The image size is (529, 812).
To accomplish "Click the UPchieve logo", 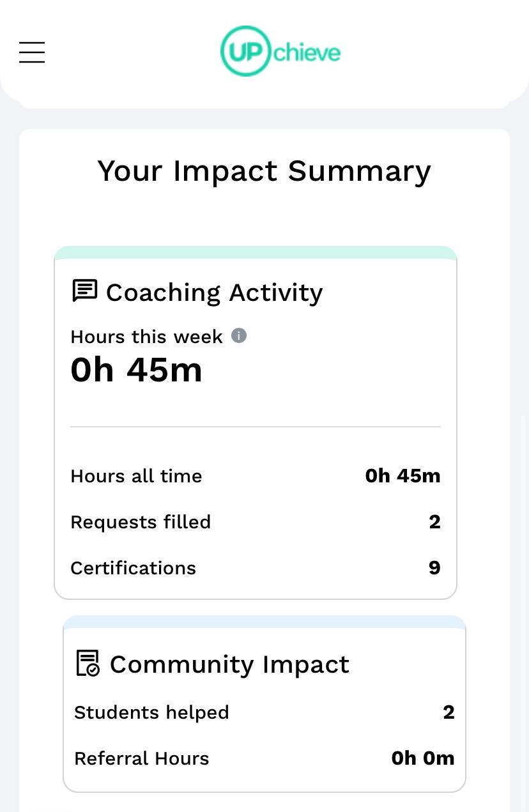I will (x=280, y=52).
